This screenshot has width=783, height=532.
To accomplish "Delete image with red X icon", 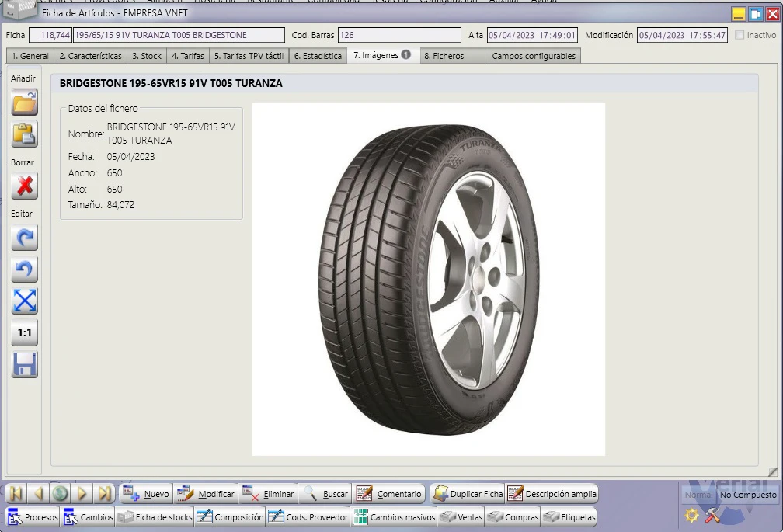I will [25, 186].
